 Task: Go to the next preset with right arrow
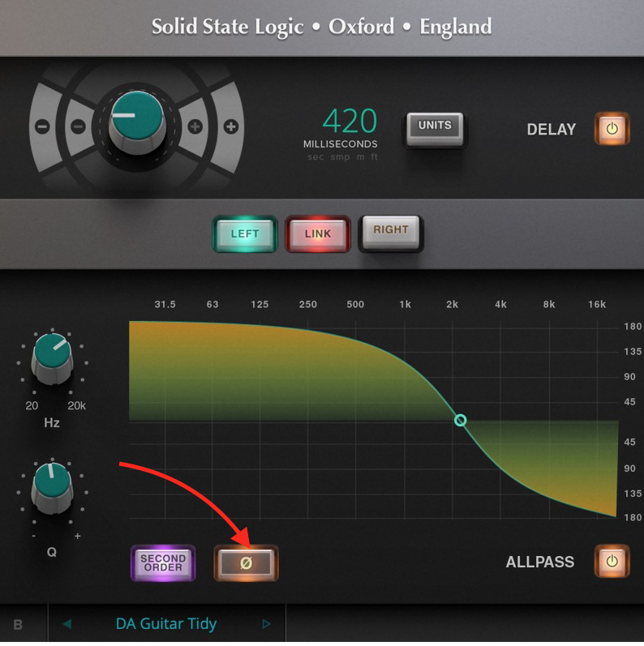tap(266, 624)
